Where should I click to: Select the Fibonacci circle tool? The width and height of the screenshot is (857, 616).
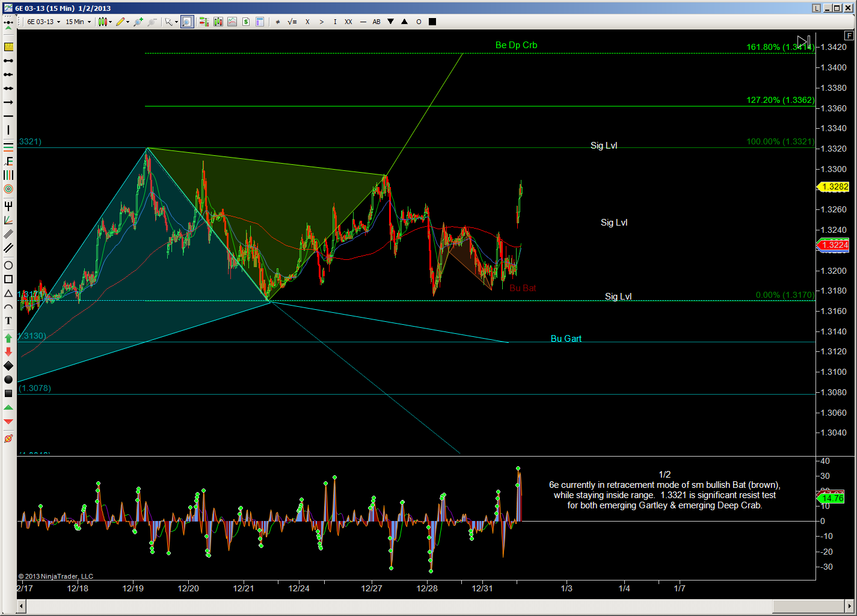coord(8,189)
